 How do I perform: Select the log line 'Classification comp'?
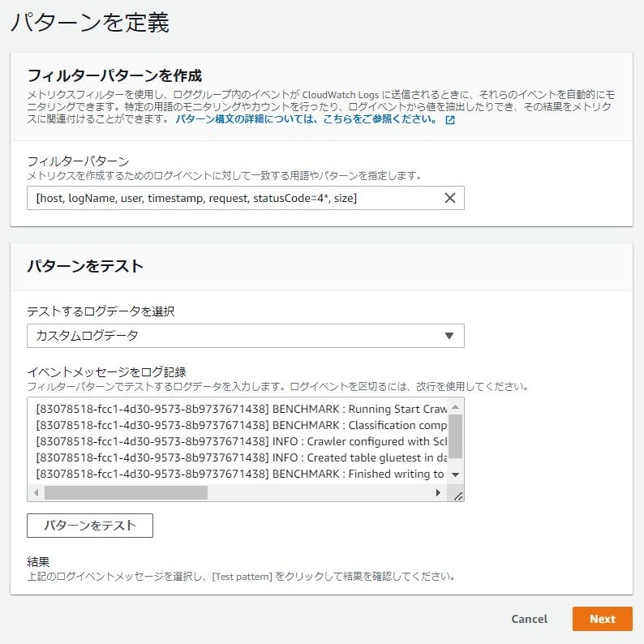click(242, 425)
